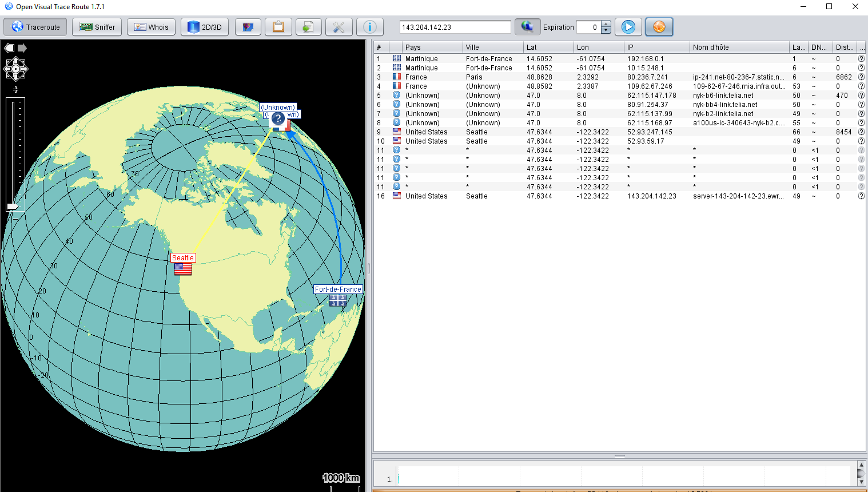Screen dimensions: 868x492
Task: Select hostname nyk-b2-link.telia.net
Action: [x=739, y=114]
